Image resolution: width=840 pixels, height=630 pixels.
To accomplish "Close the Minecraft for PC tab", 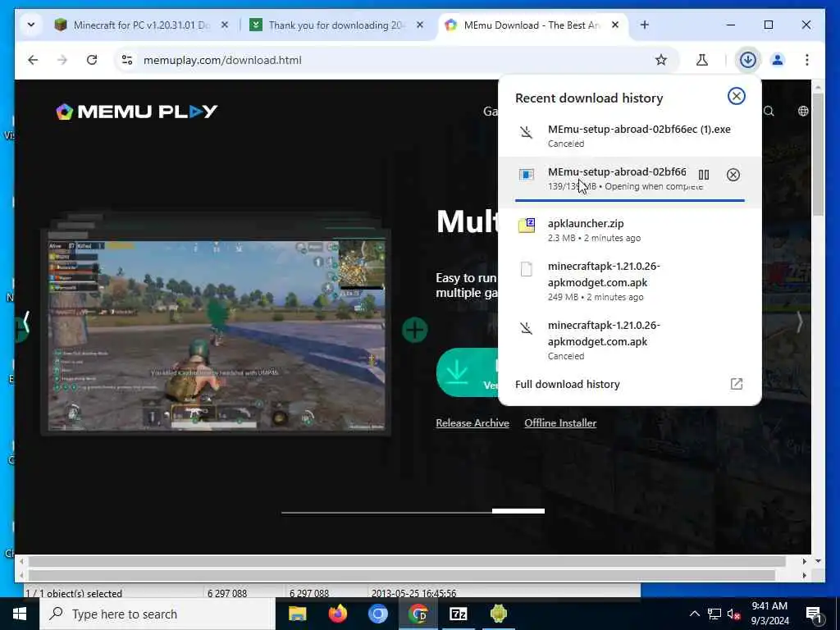I will [x=225, y=25].
